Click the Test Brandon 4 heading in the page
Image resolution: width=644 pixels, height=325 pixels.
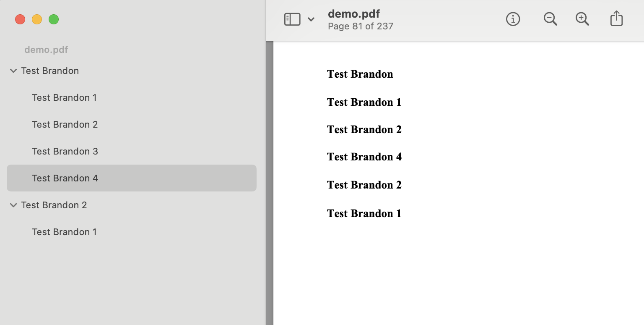[x=364, y=157]
